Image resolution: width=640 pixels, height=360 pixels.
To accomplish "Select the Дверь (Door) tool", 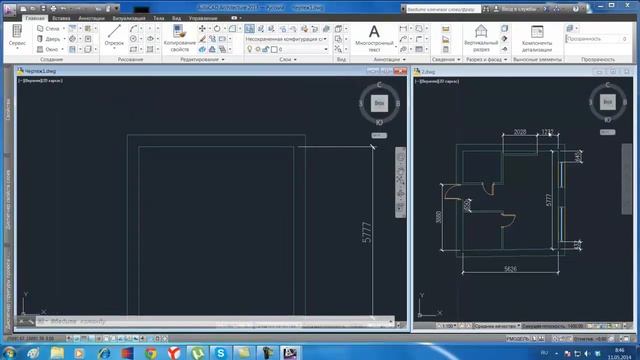I will 48,39.
